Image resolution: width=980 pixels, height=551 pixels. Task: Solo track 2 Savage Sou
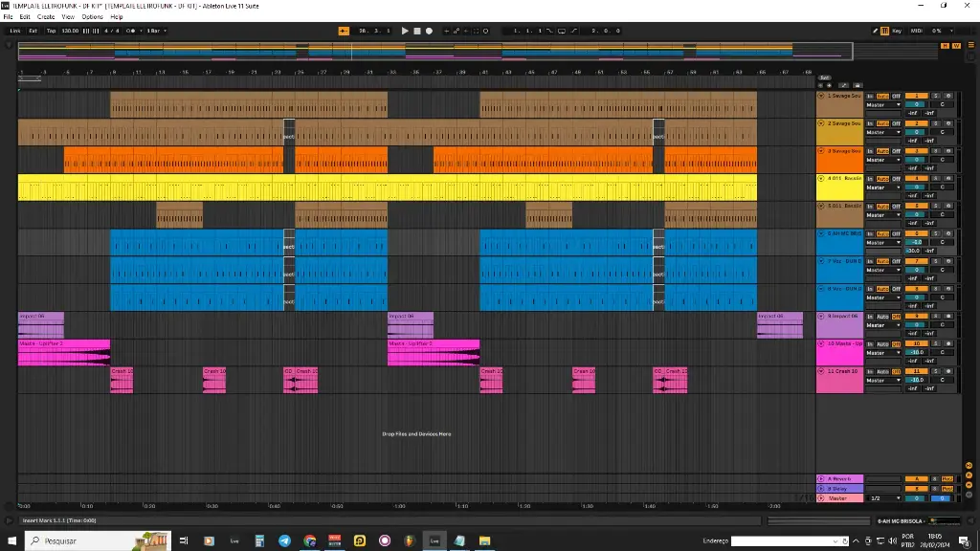coord(936,123)
